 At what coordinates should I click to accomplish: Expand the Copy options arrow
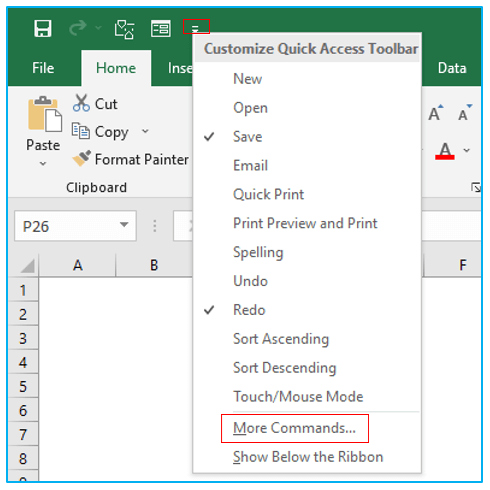click(145, 131)
